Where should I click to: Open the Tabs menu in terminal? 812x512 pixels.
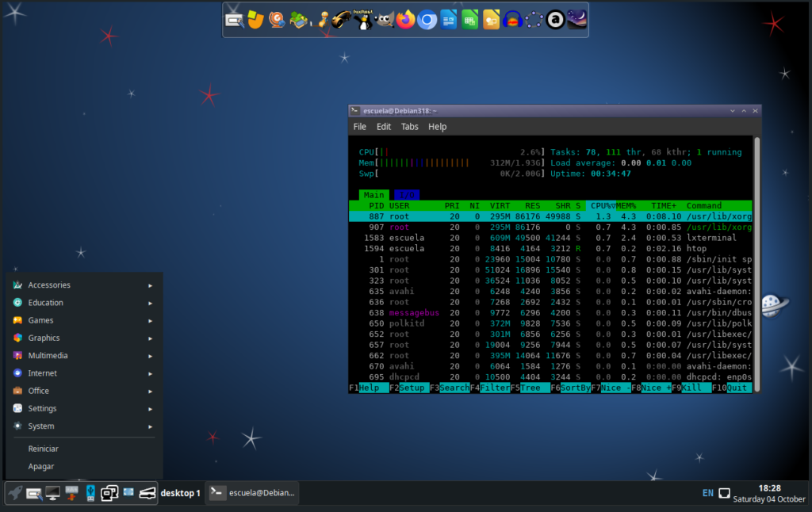point(409,127)
